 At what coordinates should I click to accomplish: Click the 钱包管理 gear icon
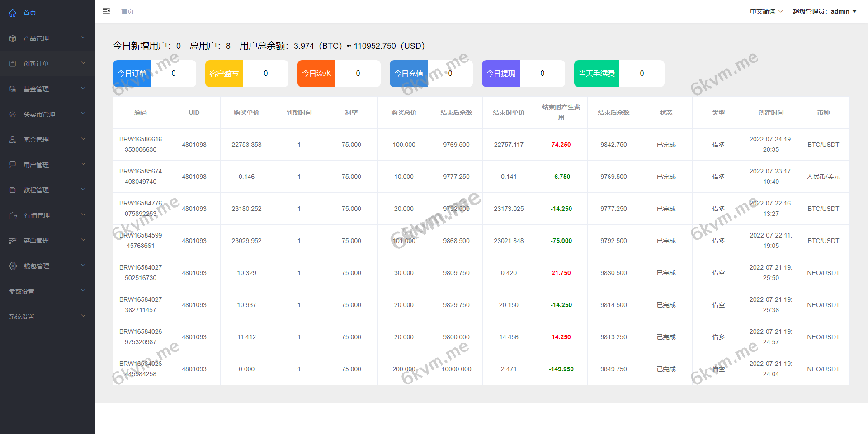pyautogui.click(x=13, y=266)
